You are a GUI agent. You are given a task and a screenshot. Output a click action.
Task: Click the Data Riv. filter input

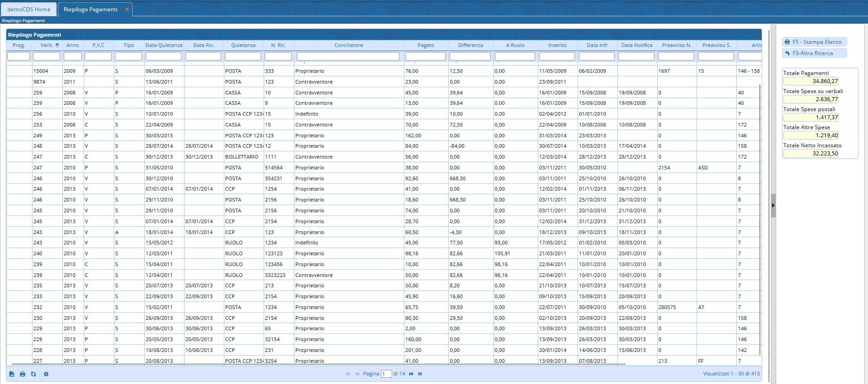tap(203, 56)
